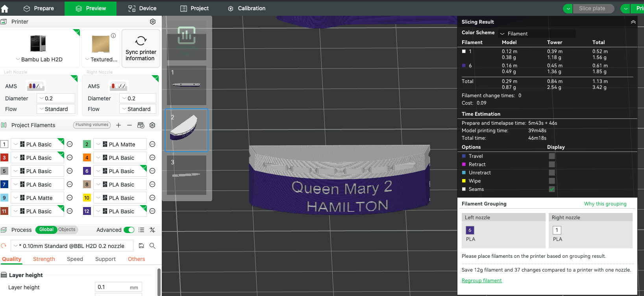Add a new project filament

pos(118,125)
